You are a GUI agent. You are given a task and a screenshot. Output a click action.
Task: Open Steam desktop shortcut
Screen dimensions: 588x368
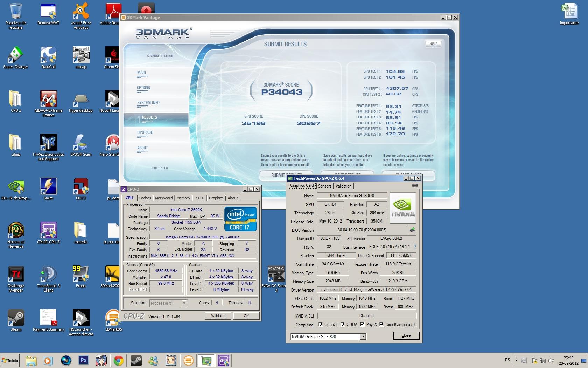(16, 321)
